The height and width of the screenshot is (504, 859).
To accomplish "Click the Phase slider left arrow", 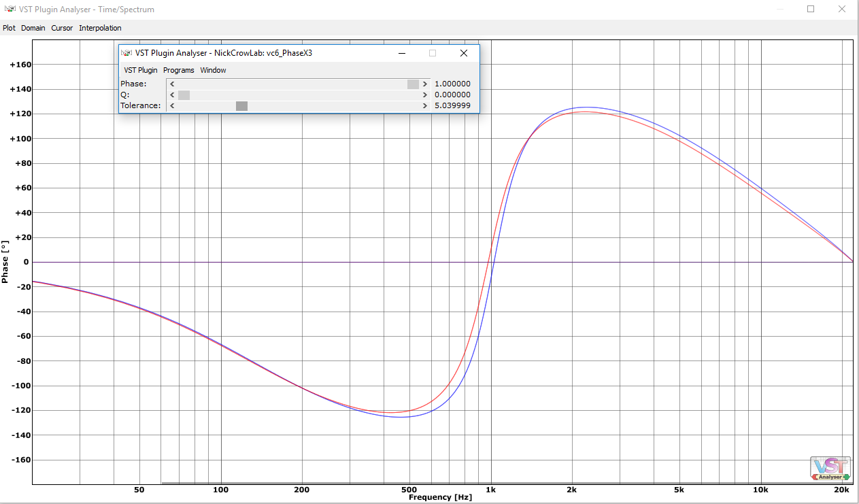I will (x=172, y=84).
